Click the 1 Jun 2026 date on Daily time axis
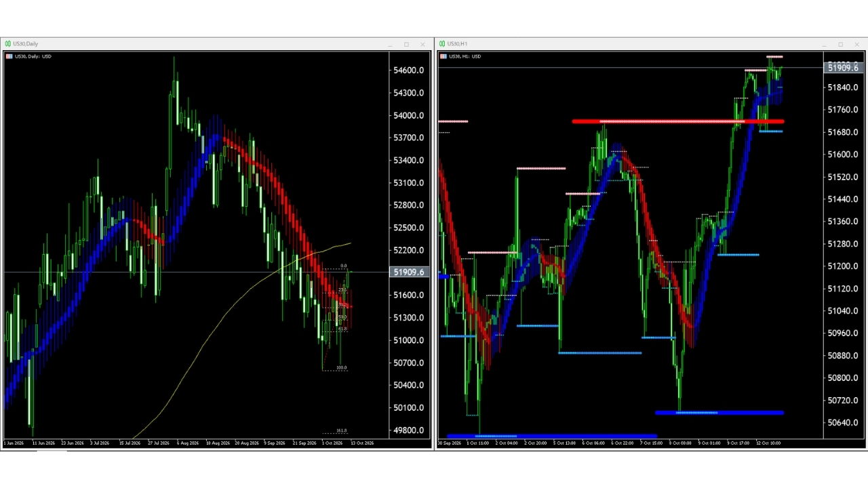 [14, 443]
